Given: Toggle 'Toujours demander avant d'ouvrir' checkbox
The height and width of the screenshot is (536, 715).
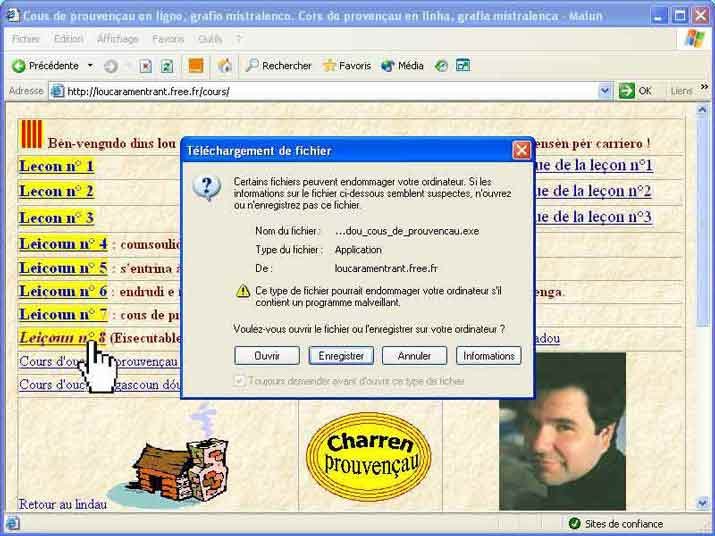Looking at the screenshot, I should (x=239, y=381).
